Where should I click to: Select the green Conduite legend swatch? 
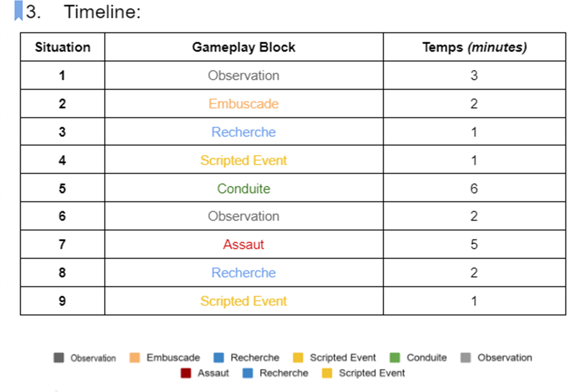[395, 358]
